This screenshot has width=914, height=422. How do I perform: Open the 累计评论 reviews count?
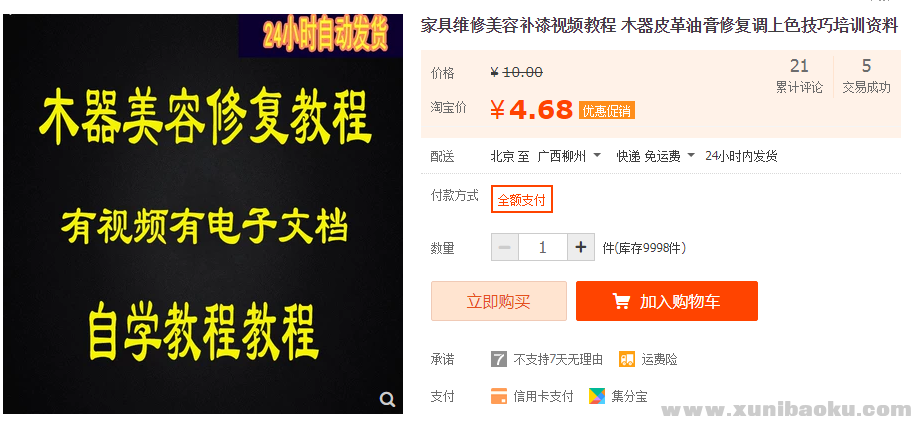tap(799, 76)
